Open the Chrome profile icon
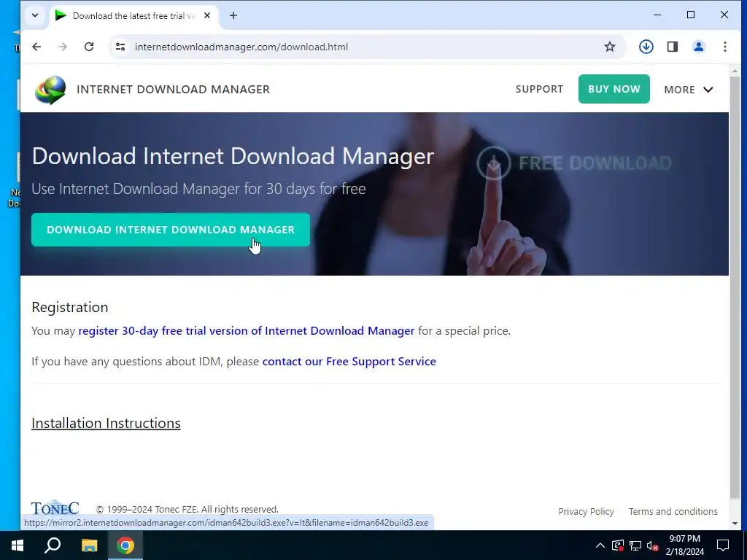 click(x=698, y=47)
